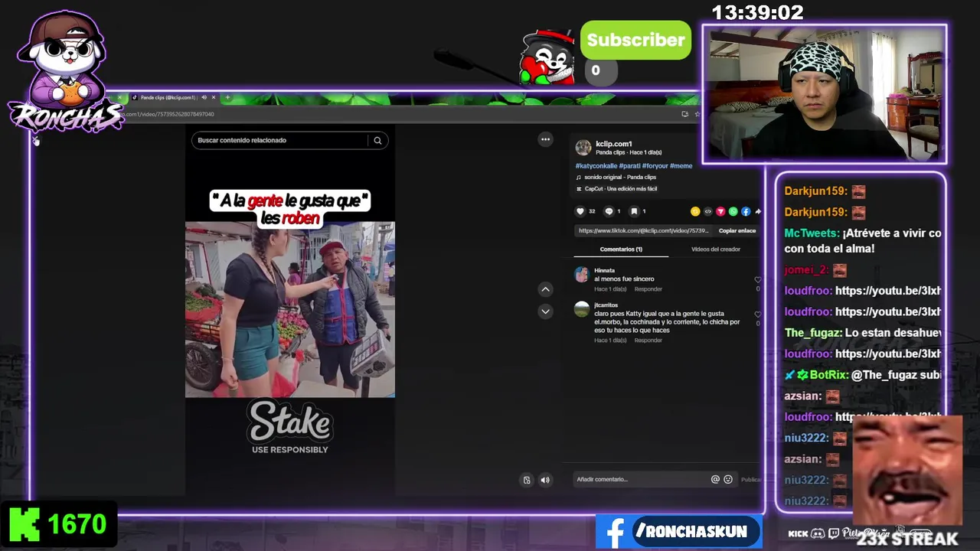Like Hinnata's comment with heart

758,280
